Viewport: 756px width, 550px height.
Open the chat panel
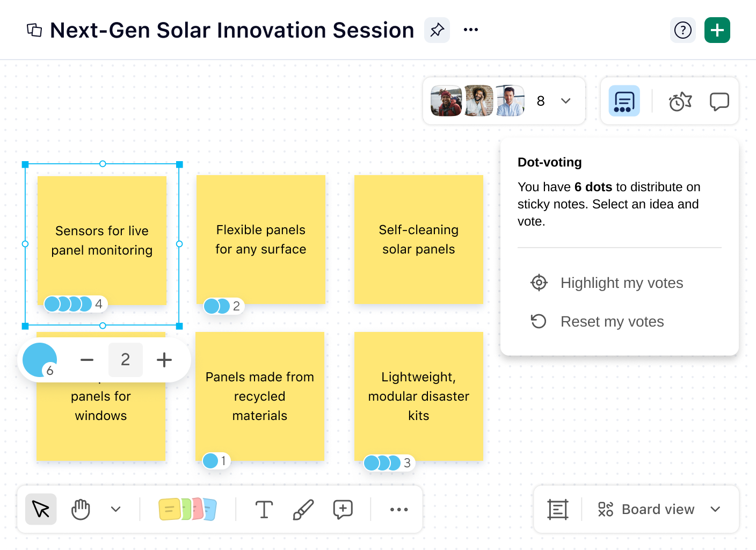click(x=719, y=100)
